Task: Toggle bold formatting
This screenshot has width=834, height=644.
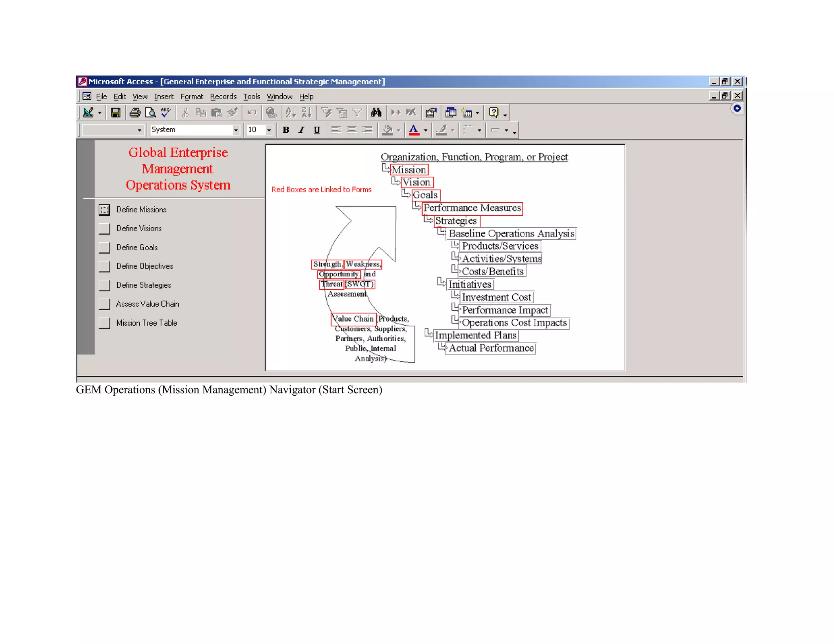Action: click(286, 130)
